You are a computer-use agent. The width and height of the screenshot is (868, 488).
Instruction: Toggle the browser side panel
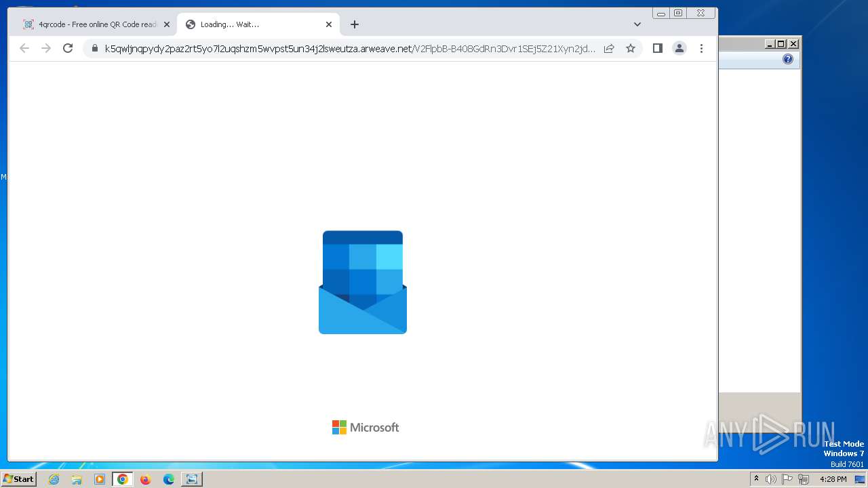coord(657,48)
